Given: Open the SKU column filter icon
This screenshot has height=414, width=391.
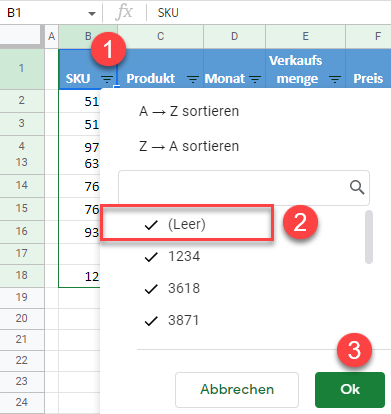Looking at the screenshot, I should click(x=107, y=79).
